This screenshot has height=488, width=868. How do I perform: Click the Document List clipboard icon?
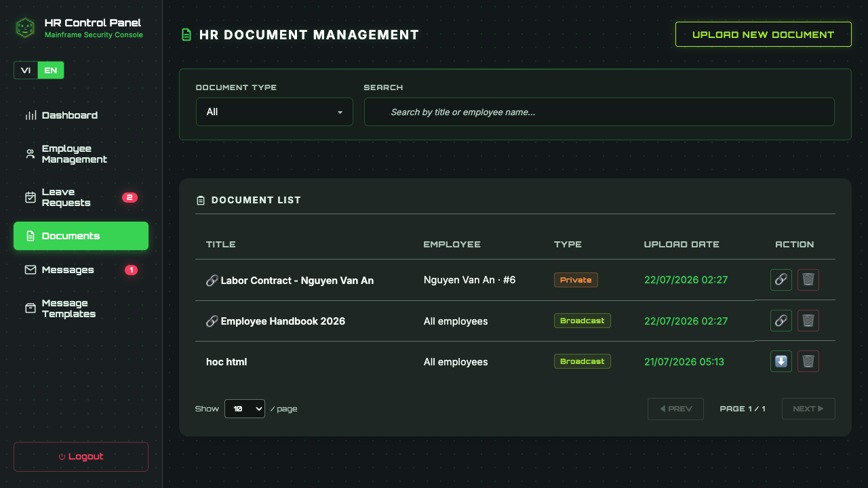[200, 200]
